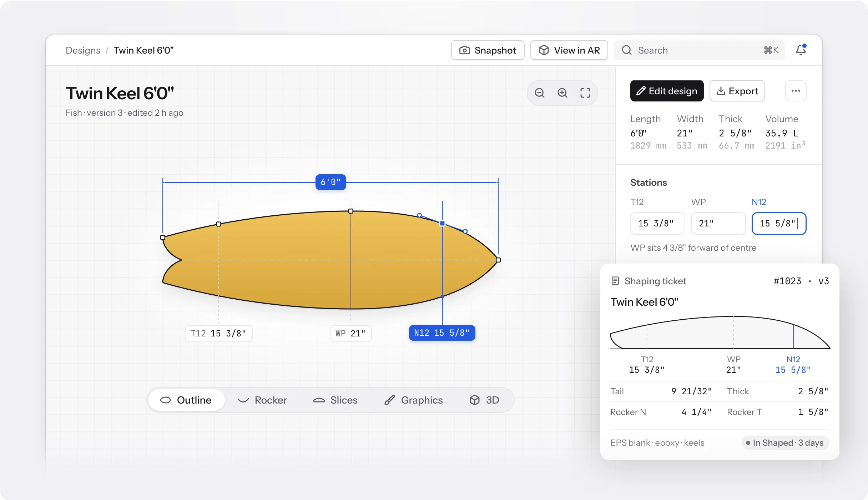Open notifications via the bell icon
Viewport: 868px width, 500px height.
(x=801, y=50)
